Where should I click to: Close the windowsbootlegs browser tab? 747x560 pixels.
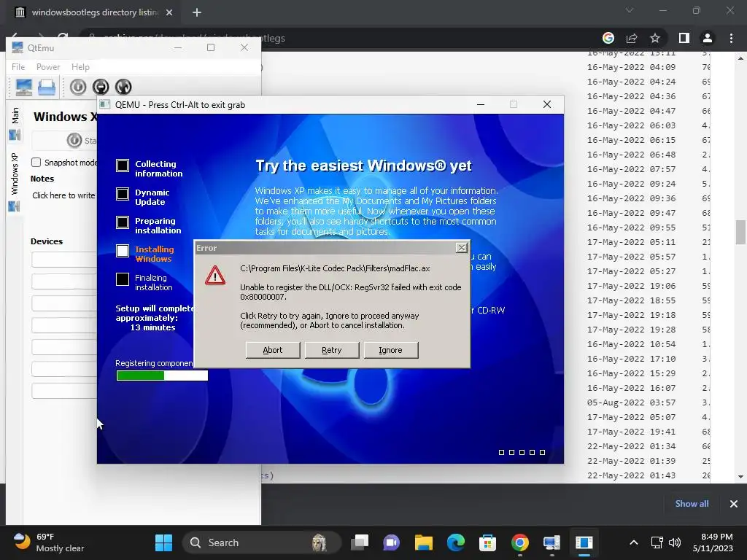[x=169, y=13]
